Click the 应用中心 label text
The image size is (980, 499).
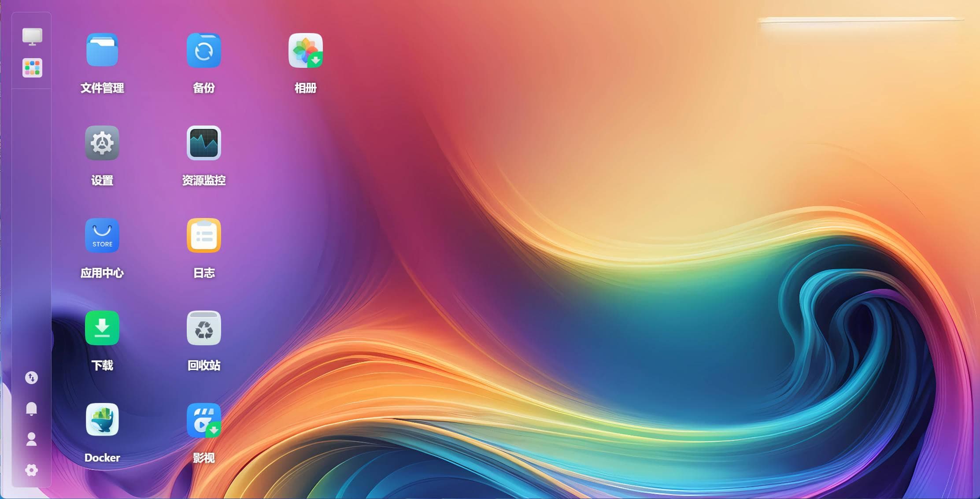point(102,273)
